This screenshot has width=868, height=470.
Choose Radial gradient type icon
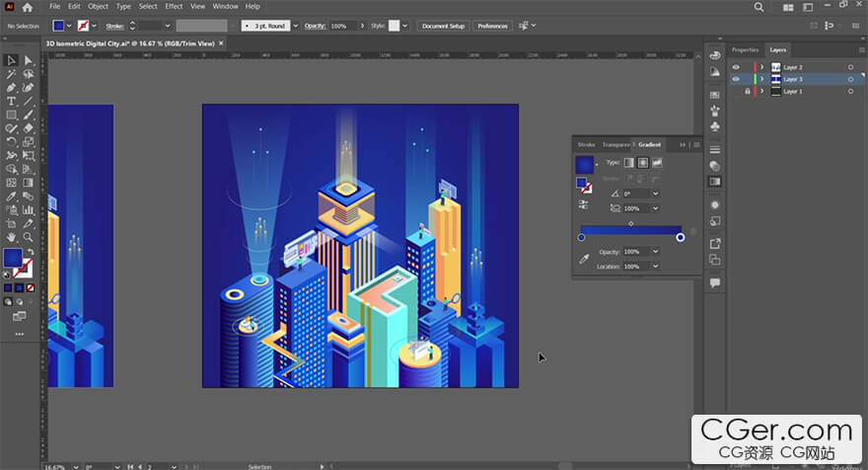[642, 162]
